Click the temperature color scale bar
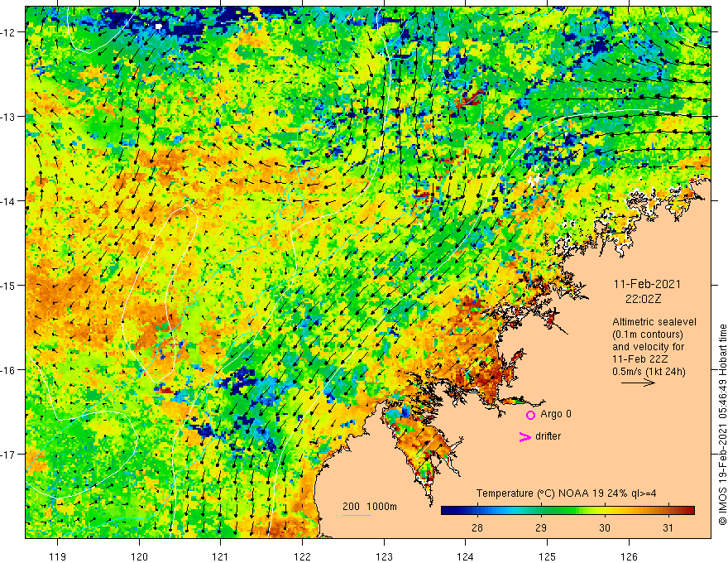This screenshot has height=563, width=728. coord(568,510)
